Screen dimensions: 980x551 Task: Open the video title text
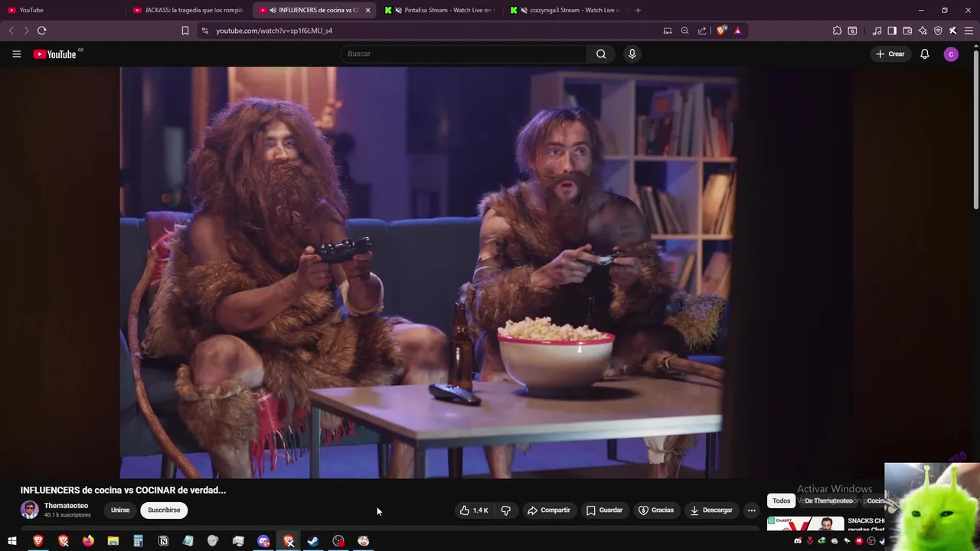click(123, 490)
